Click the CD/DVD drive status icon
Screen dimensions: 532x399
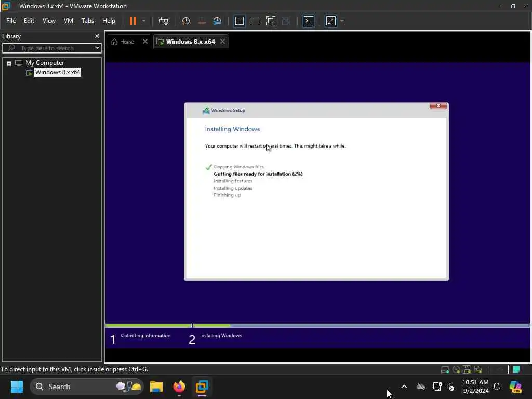(x=456, y=369)
